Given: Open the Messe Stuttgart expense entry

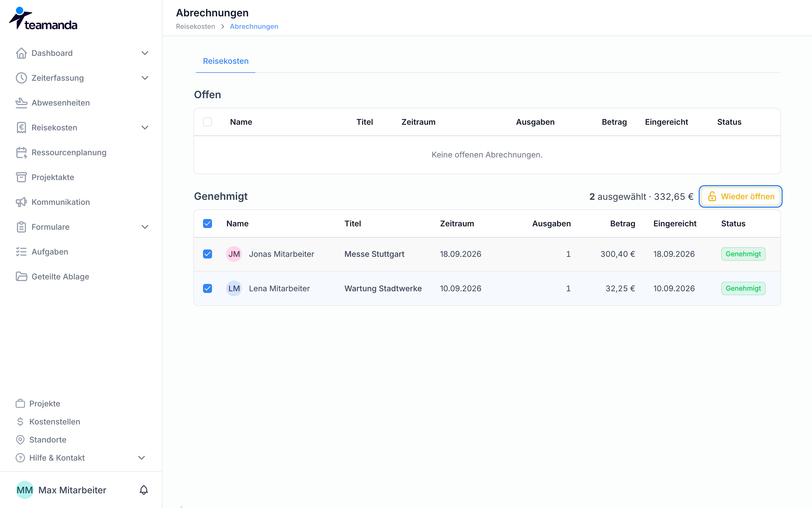Looking at the screenshot, I should (374, 254).
